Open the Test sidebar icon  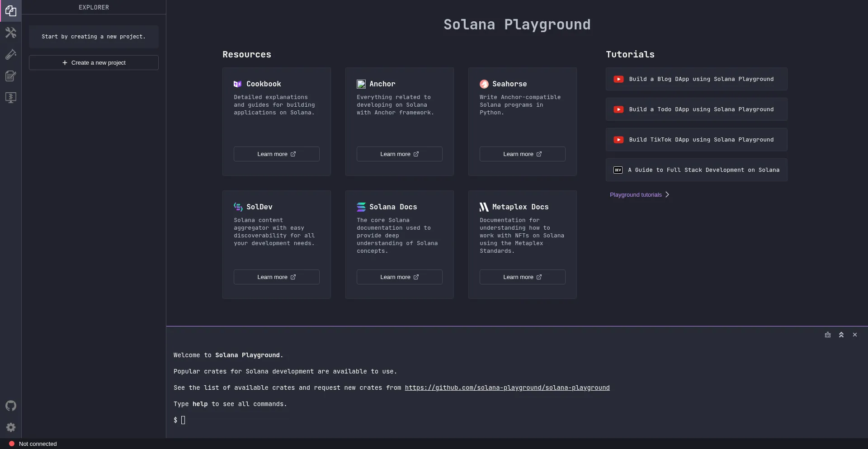point(11,54)
